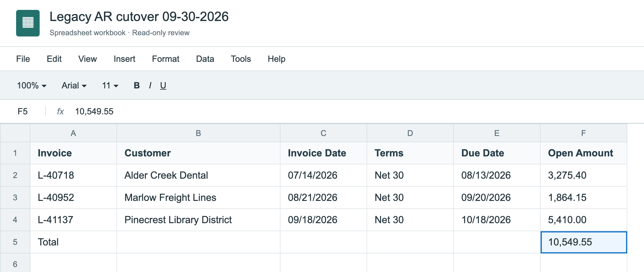Click the green spreadsheet app icon
Screen dimensions: 644x272
coord(28,23)
